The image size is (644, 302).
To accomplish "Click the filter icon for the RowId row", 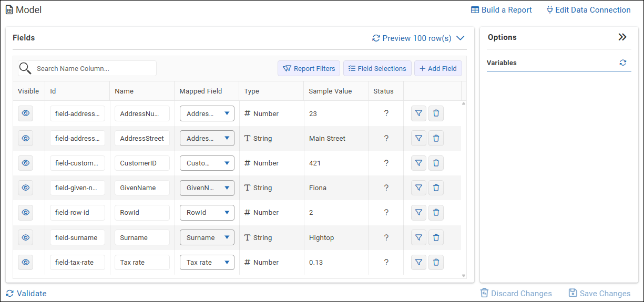I will coord(418,212).
